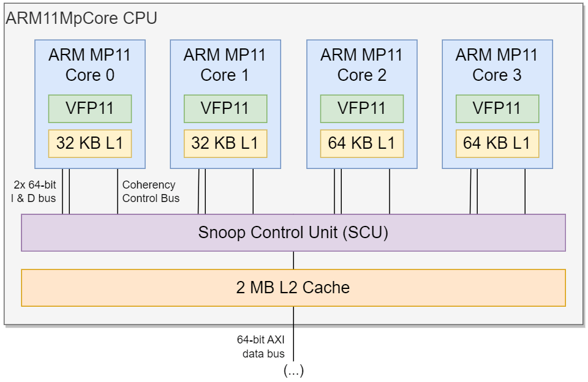Select the ARM MP11 Core 1 block
Image resolution: width=588 pixels, height=382 pixels.
tap(225, 104)
